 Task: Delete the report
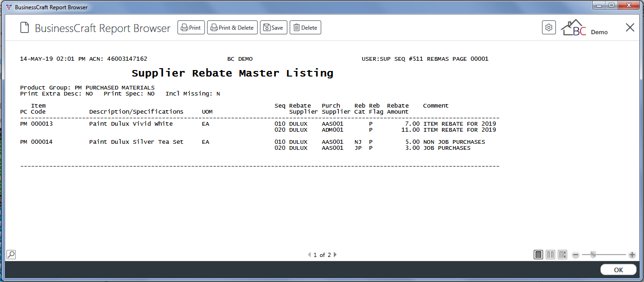point(306,27)
